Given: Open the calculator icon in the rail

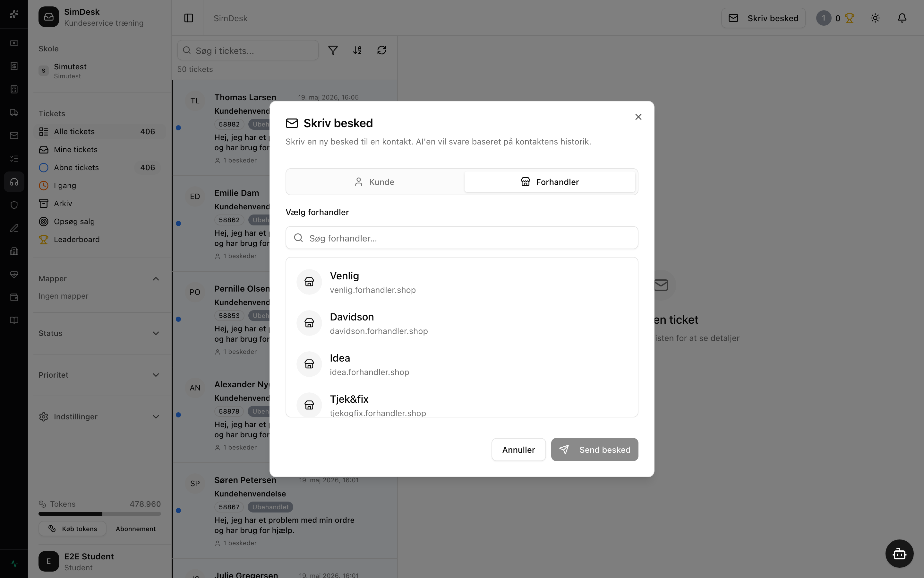Looking at the screenshot, I should point(14,89).
